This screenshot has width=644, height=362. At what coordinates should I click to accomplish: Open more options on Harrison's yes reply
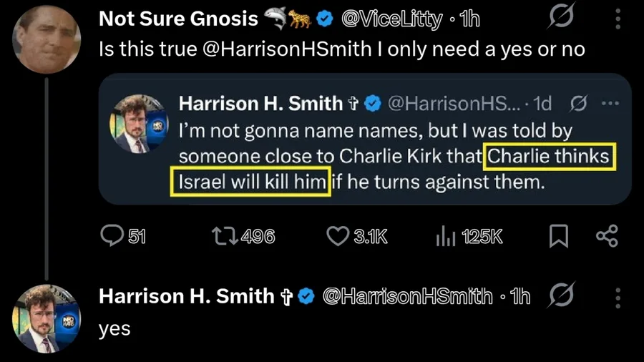(x=618, y=296)
